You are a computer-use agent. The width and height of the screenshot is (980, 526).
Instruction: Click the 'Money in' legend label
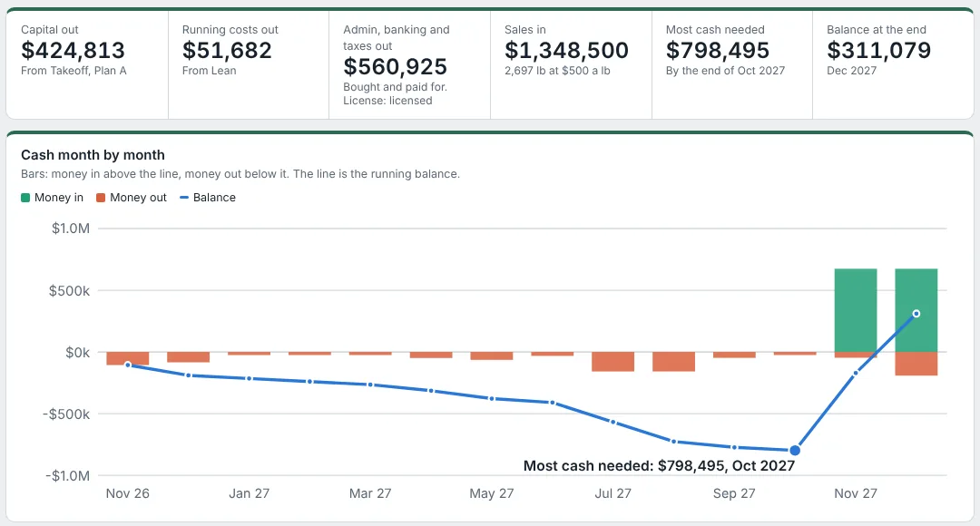point(59,198)
